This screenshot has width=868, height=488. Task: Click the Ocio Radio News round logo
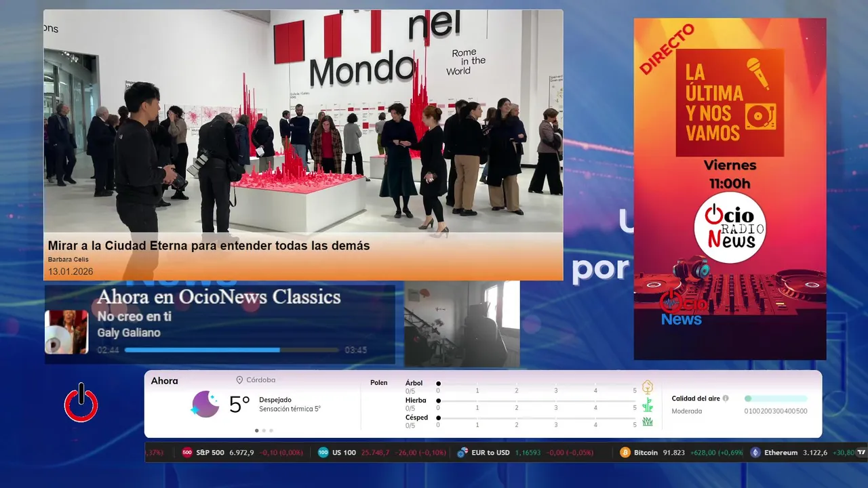coord(730,228)
